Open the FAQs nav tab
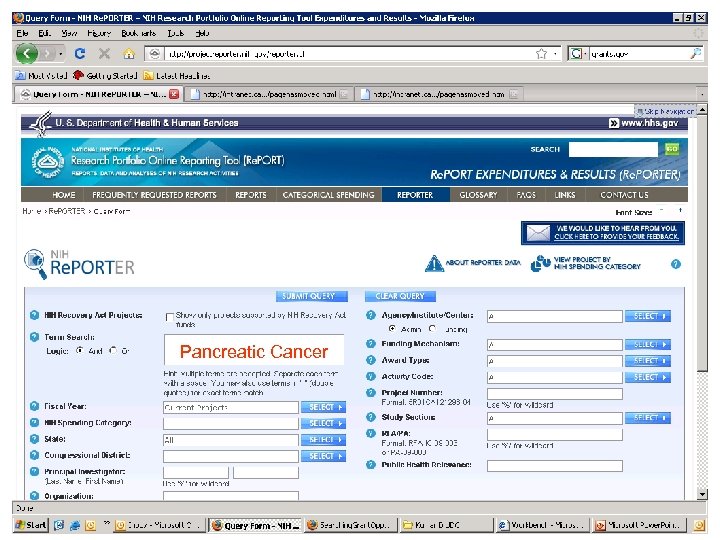The width and height of the screenshot is (720, 540). [526, 195]
